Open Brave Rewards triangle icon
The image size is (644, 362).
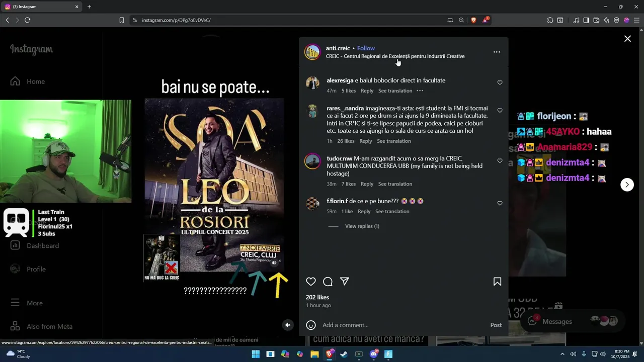click(x=485, y=20)
